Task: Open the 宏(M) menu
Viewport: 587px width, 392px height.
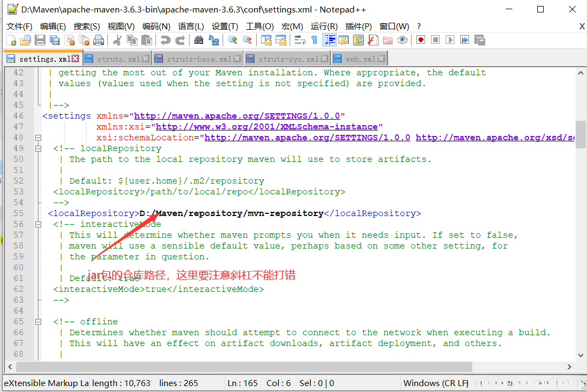Action: (292, 26)
